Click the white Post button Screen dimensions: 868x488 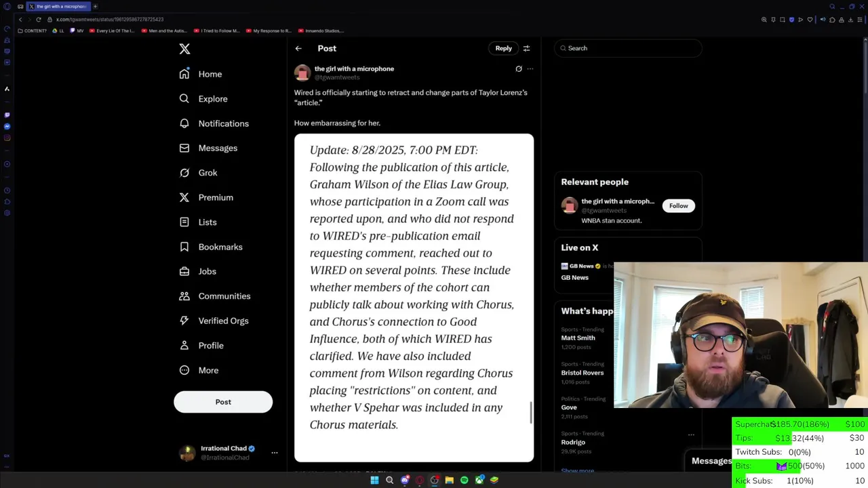(x=223, y=402)
